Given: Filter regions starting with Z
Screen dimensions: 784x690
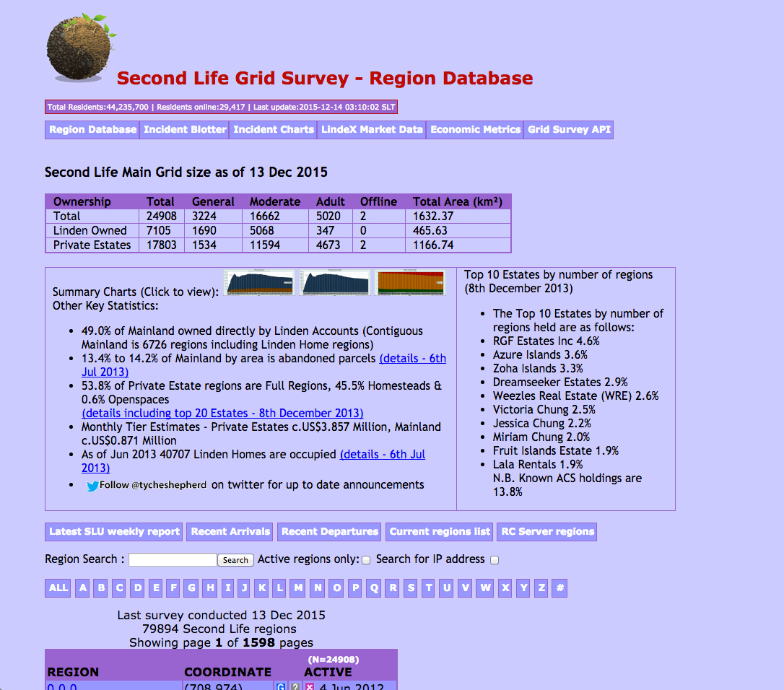Looking at the screenshot, I should point(541,588).
